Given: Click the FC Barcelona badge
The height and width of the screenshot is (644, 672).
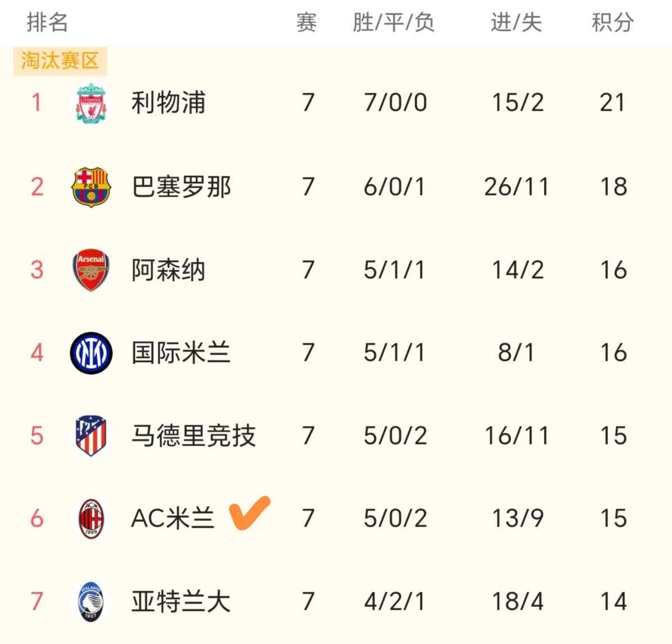Looking at the screenshot, I should [x=90, y=185].
